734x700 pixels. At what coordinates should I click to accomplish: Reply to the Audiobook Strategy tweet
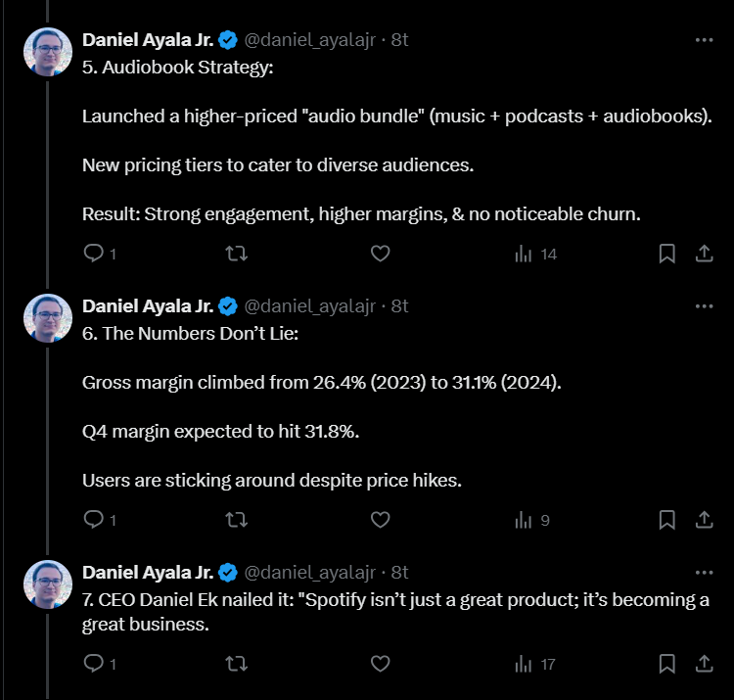pyautogui.click(x=94, y=254)
